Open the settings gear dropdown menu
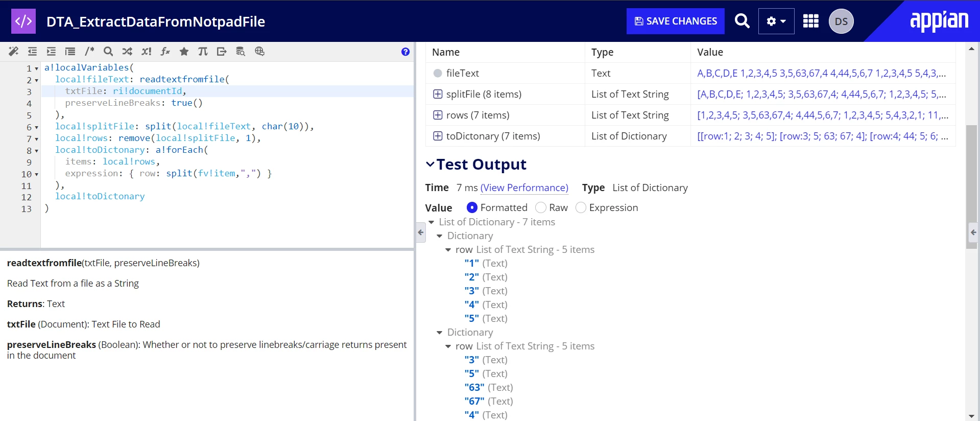This screenshot has height=421, width=980. pyautogui.click(x=776, y=21)
